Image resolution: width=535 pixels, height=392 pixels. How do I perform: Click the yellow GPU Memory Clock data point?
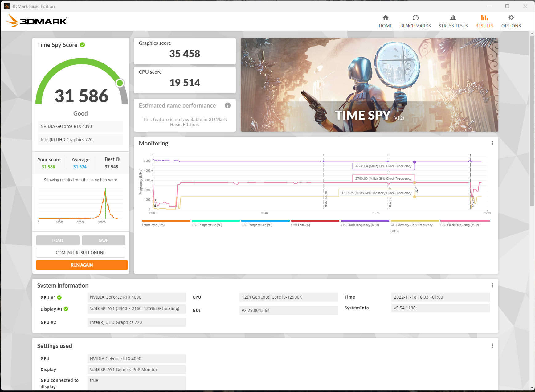415,197
